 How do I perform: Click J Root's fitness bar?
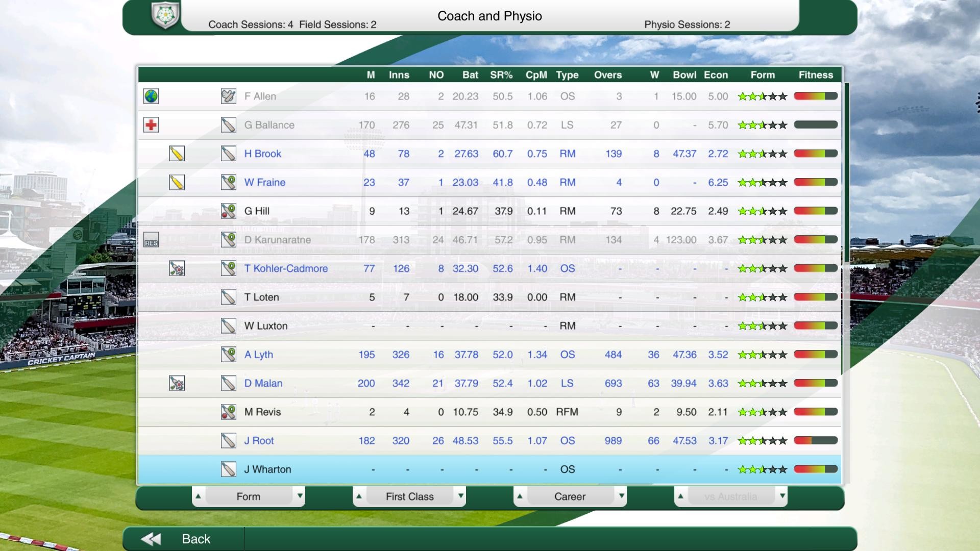(x=815, y=440)
